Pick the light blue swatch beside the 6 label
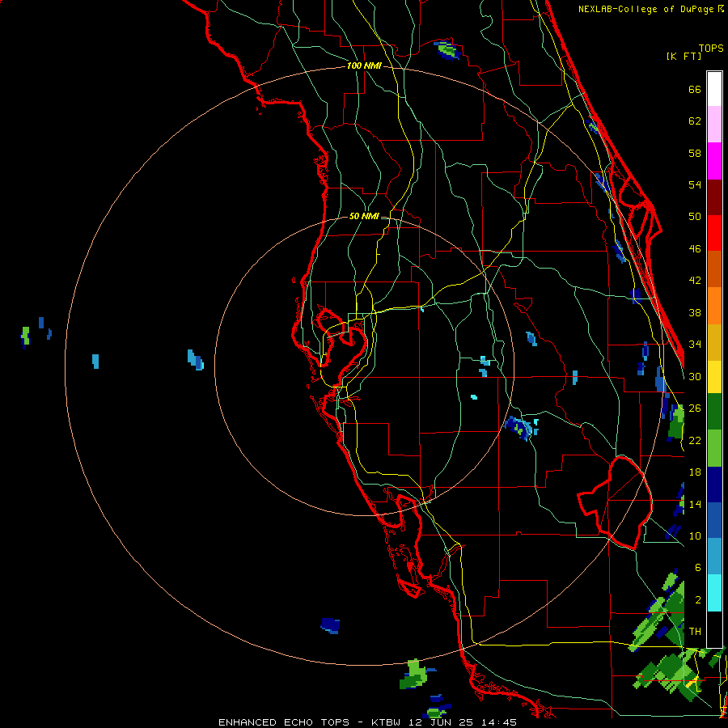Image resolution: width=728 pixels, height=728 pixels. [714, 557]
